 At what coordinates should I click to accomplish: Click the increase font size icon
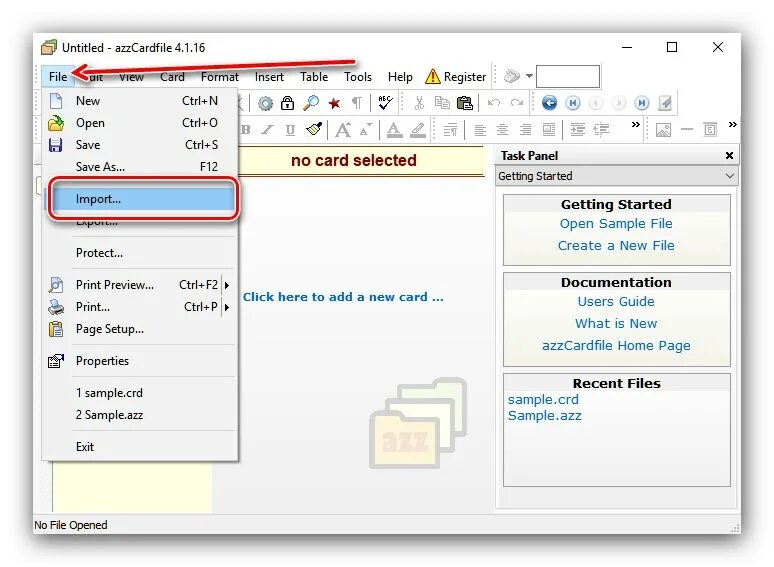coord(344,129)
